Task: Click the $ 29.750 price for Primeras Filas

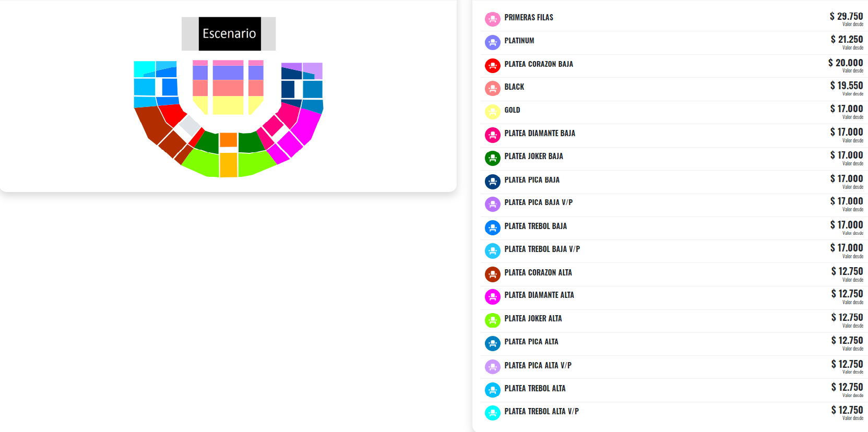Action: pos(846,17)
